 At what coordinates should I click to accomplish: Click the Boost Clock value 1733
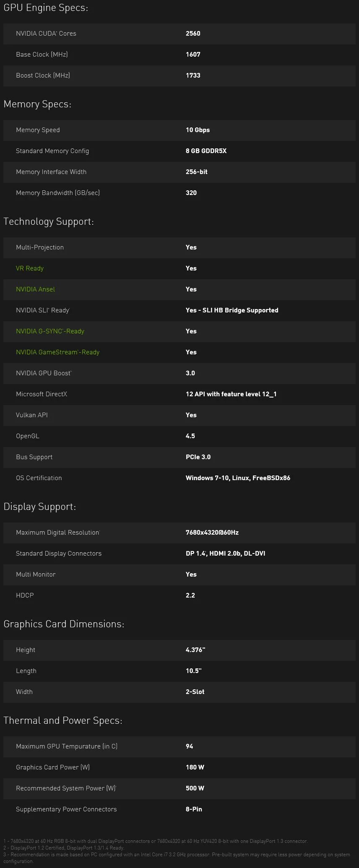coord(193,75)
